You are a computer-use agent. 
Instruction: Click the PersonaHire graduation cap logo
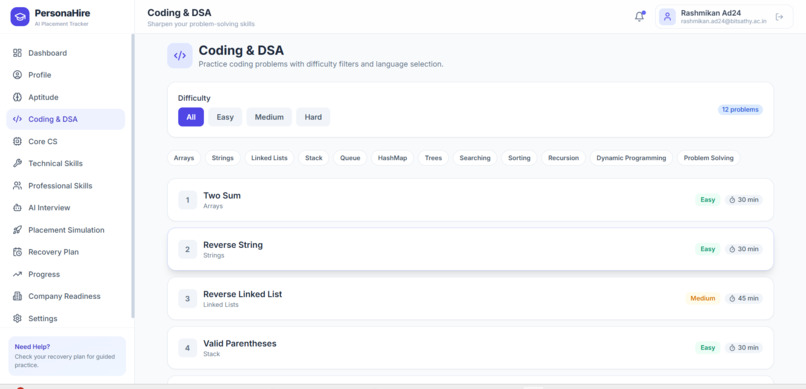20,16
